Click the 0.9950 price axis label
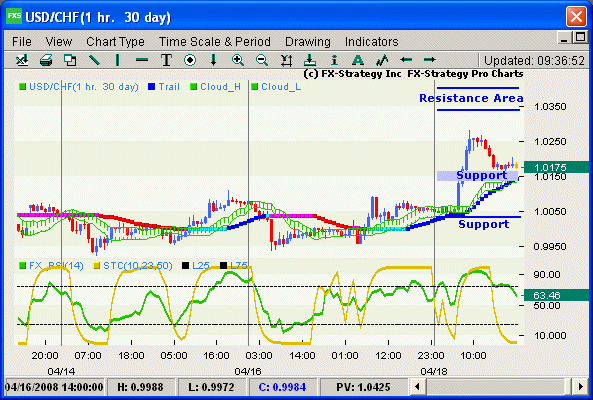Viewport: 593px width, 400px height. 550,247
